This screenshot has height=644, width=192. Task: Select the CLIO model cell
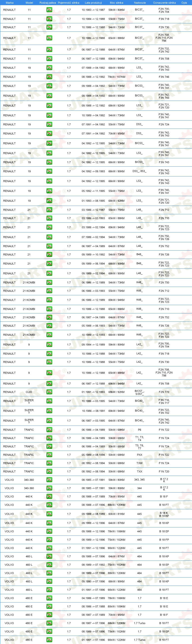[29, 392]
